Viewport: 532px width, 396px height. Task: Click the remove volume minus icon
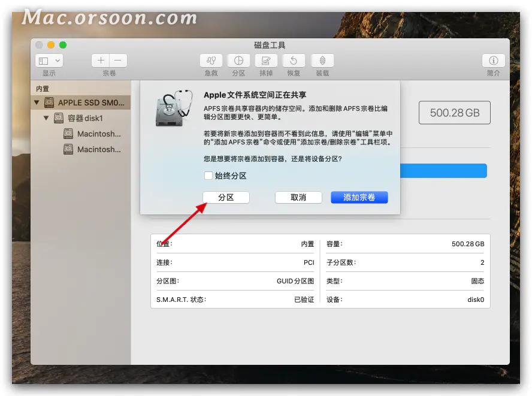point(117,60)
